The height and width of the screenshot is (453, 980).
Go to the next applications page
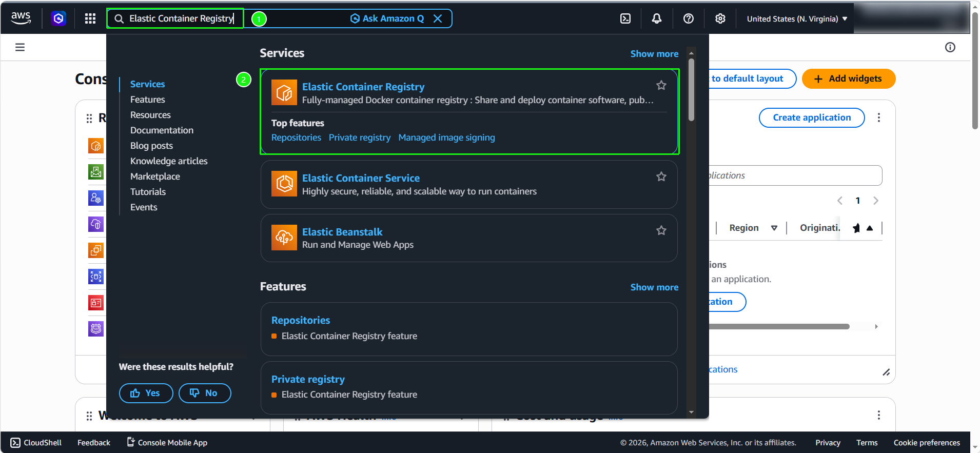[876, 201]
